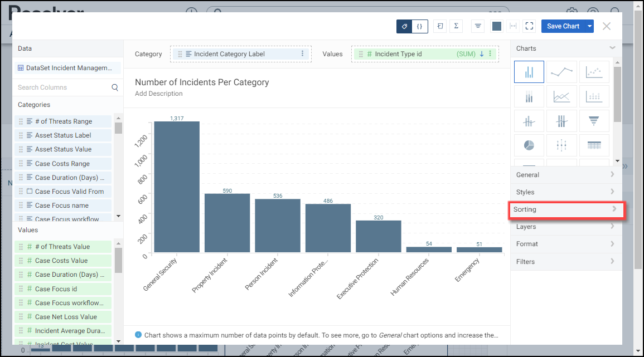Open the Styles options section
Viewport: 644px width, 357px height.
(x=566, y=192)
